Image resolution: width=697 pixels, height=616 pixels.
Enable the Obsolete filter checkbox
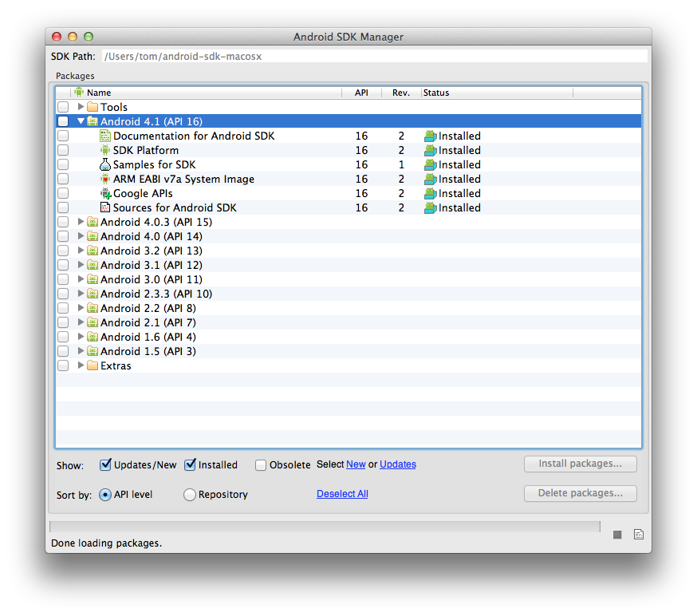[260, 464]
